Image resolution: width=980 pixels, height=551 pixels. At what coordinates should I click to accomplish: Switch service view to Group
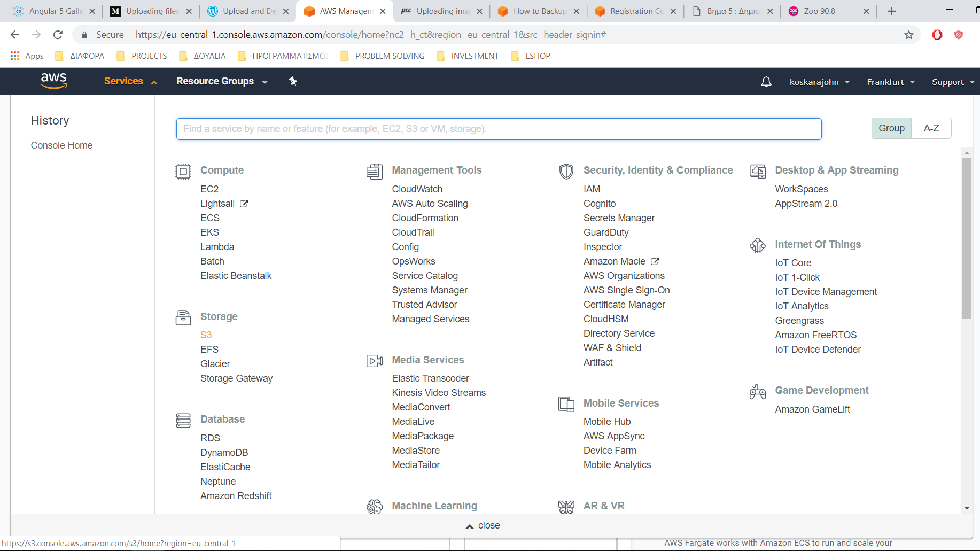pyautogui.click(x=891, y=128)
